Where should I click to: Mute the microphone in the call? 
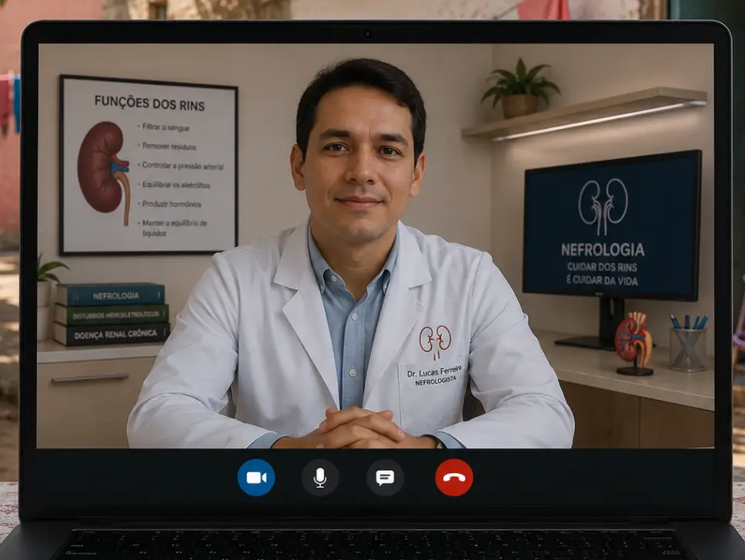[320, 478]
